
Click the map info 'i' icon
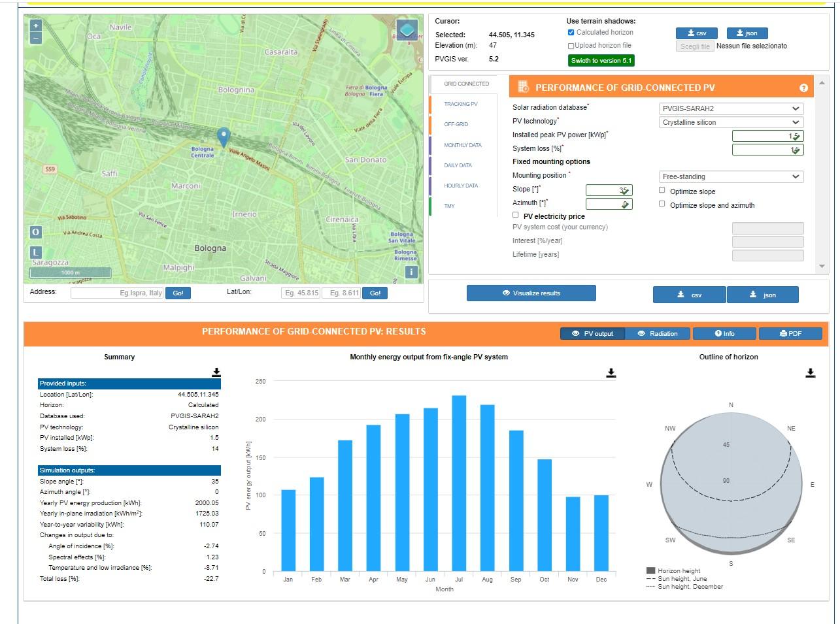(411, 272)
